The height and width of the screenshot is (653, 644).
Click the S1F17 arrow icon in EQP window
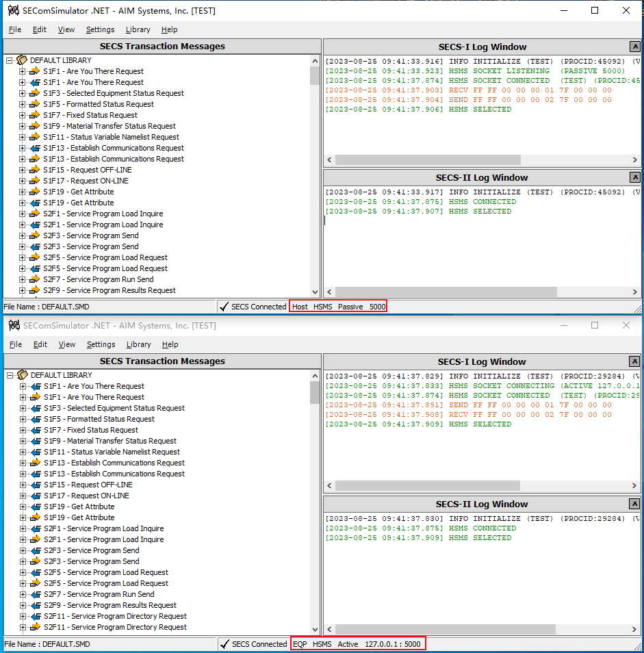pos(36,496)
